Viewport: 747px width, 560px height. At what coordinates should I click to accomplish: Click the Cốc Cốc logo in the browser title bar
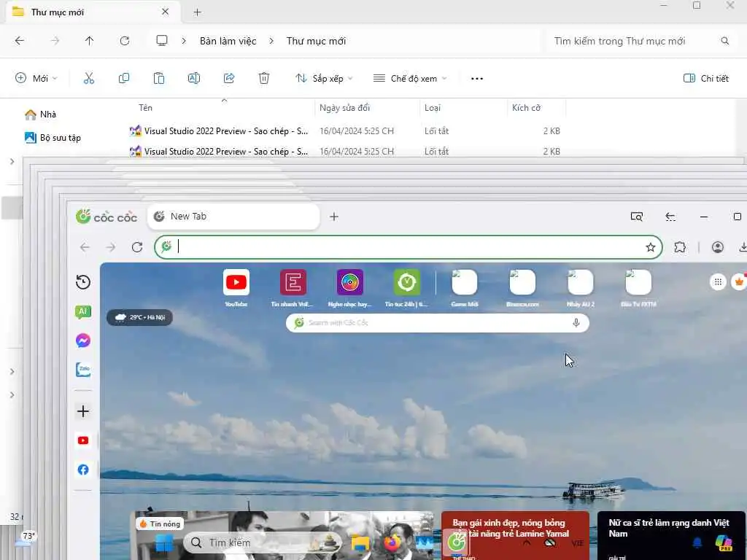tap(107, 217)
